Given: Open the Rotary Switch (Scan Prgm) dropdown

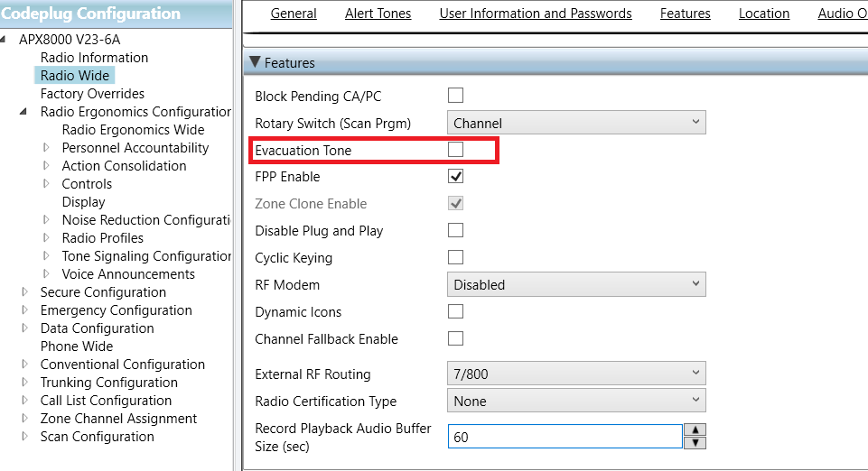Looking at the screenshot, I should tap(576, 123).
